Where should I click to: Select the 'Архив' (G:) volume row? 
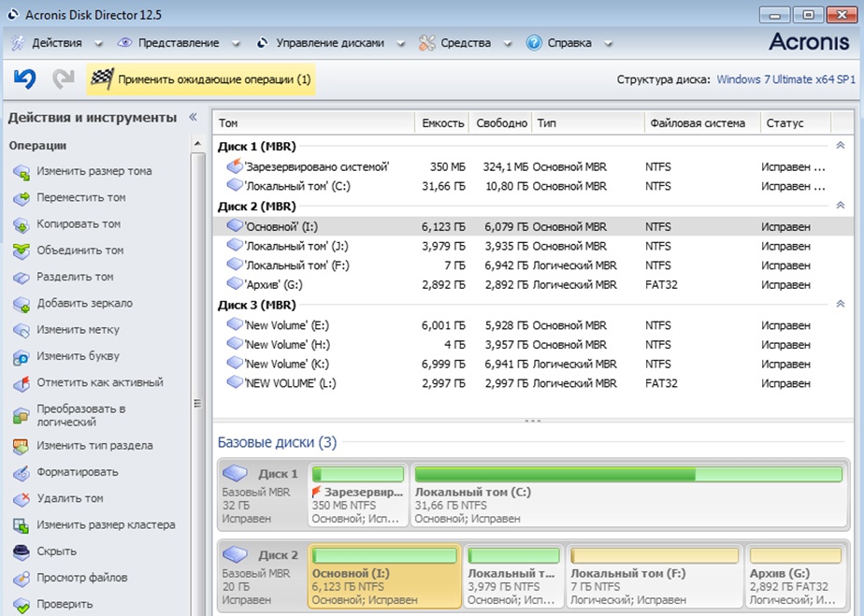(532, 284)
